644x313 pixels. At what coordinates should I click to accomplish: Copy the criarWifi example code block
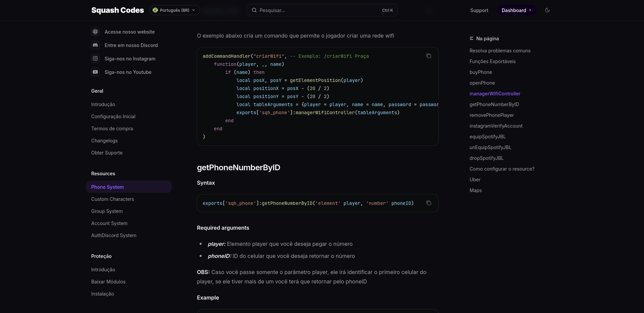(x=428, y=56)
